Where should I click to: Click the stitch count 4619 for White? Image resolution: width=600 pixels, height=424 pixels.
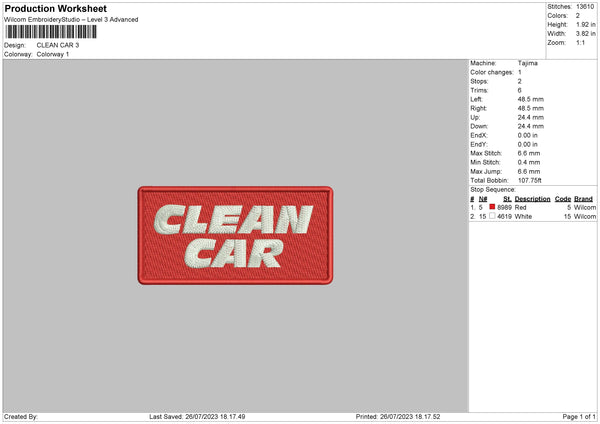[505, 217]
